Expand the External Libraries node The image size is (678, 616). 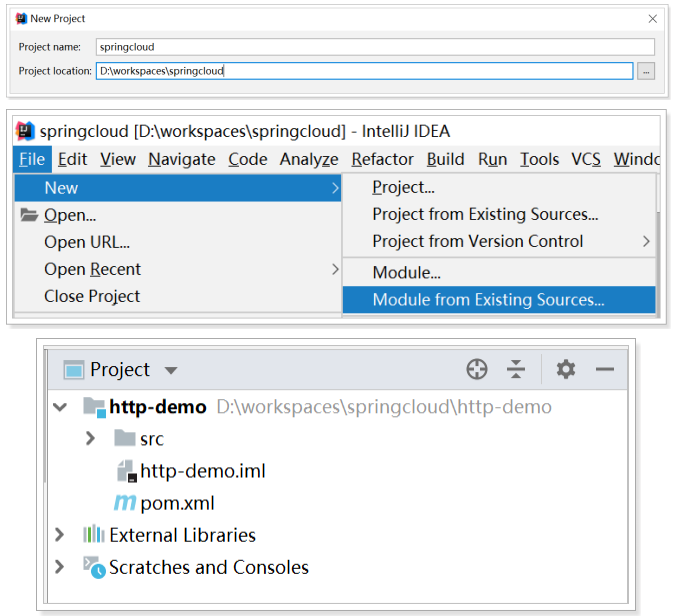(60, 535)
